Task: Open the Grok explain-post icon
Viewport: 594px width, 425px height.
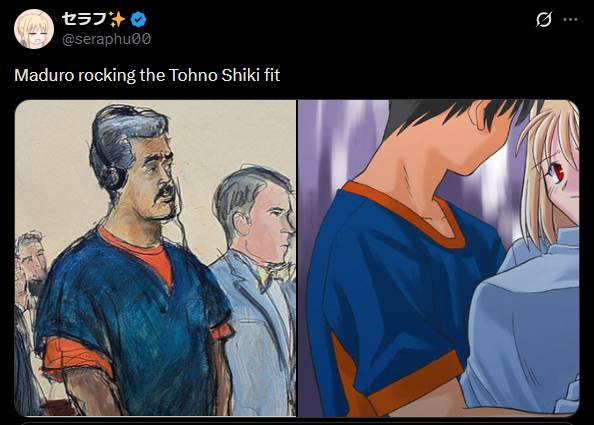Action: click(544, 19)
